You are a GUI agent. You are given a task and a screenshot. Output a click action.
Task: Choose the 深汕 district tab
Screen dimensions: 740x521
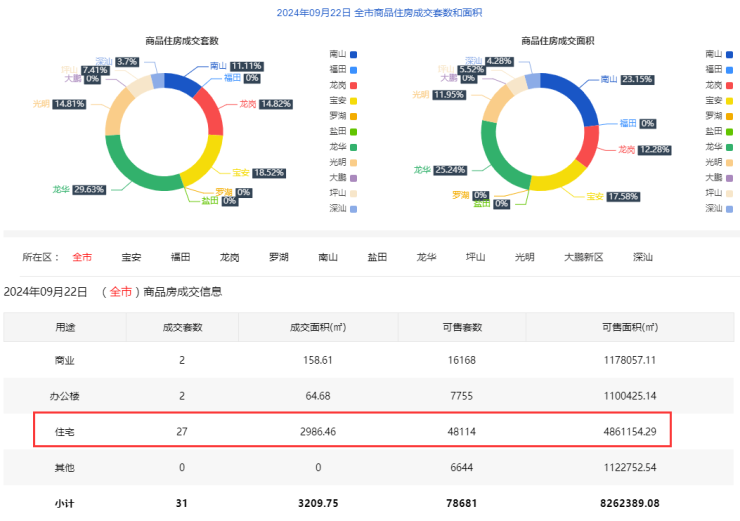pos(642,257)
